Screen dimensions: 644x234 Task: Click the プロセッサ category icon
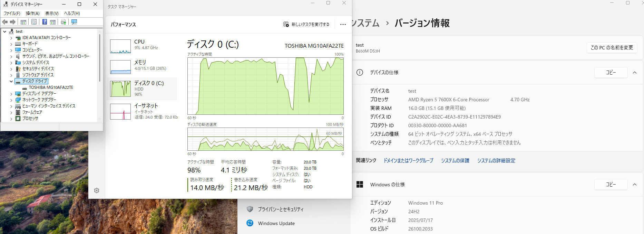[18, 119]
